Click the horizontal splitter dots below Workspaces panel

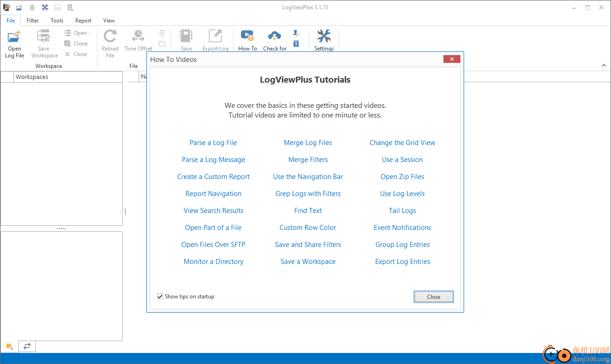pos(62,229)
